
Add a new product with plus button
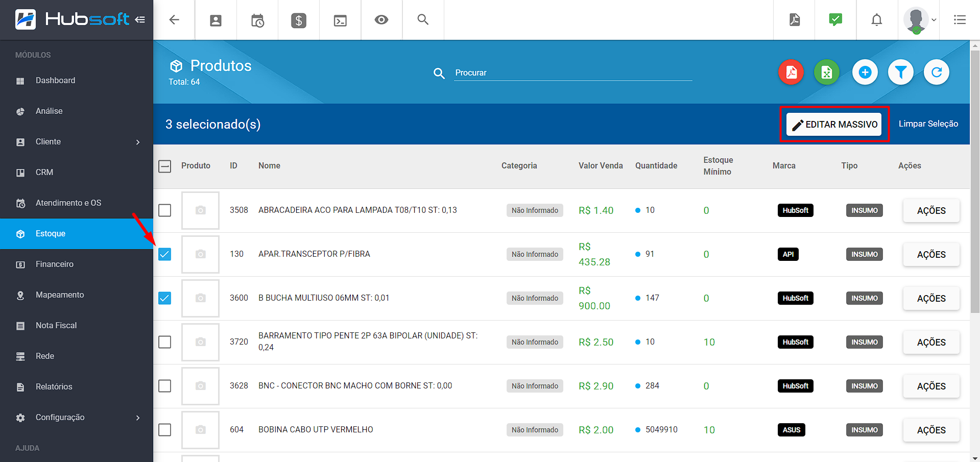[865, 72]
